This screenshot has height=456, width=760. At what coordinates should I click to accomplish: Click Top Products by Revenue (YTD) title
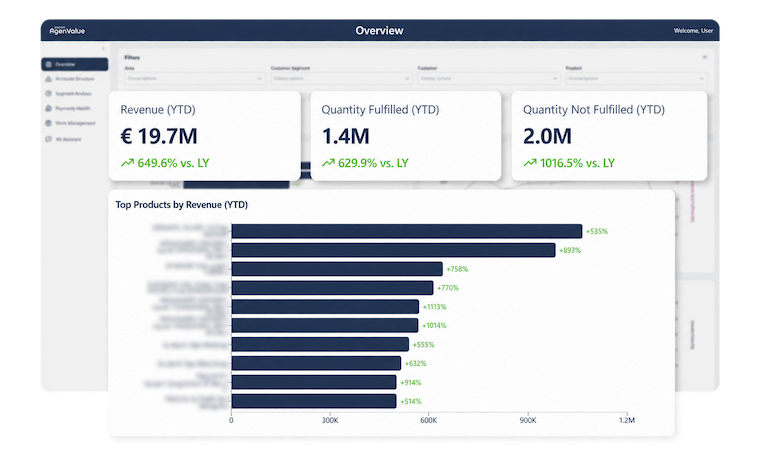[181, 204]
